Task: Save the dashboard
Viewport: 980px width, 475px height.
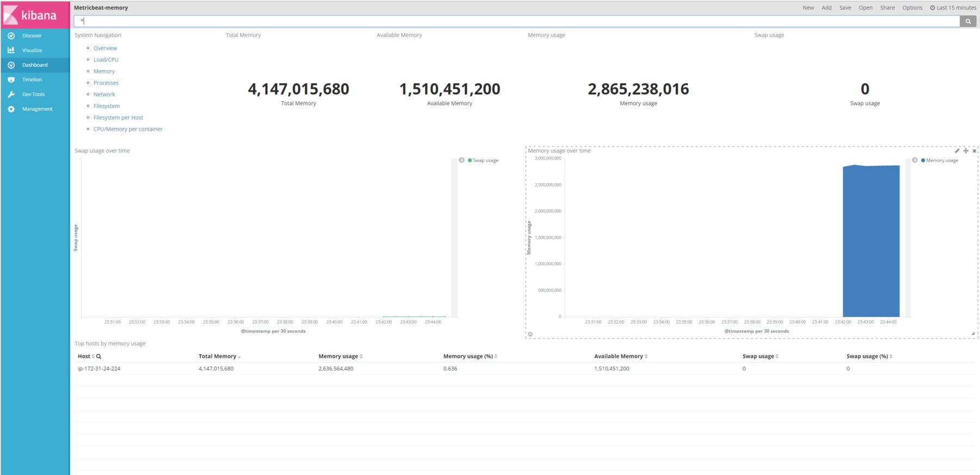Action: click(845, 8)
